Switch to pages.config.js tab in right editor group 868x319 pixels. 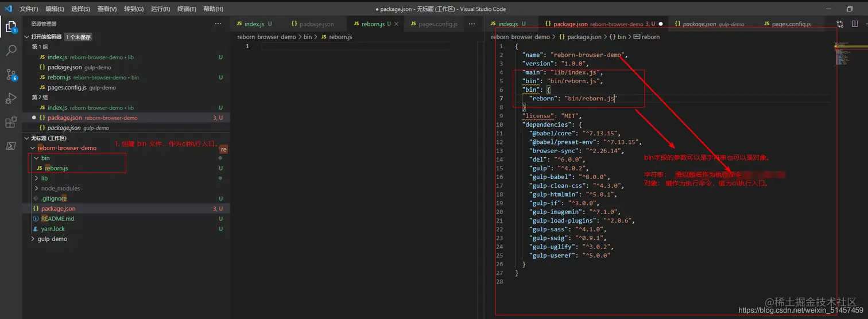pos(791,24)
